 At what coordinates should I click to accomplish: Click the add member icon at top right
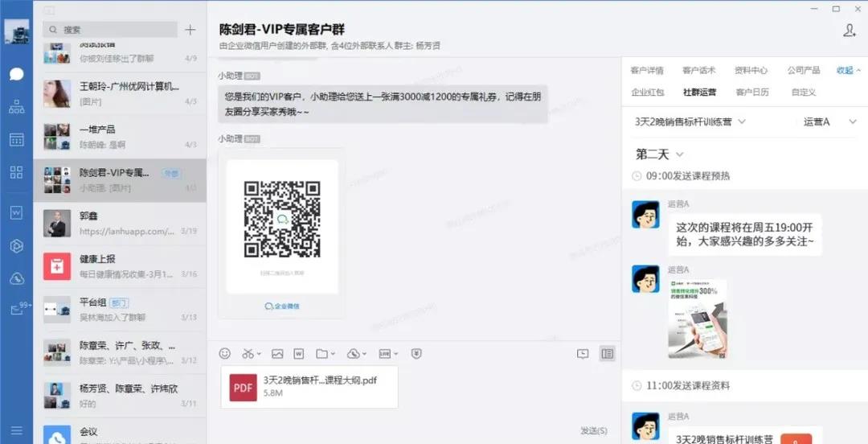pos(849,31)
